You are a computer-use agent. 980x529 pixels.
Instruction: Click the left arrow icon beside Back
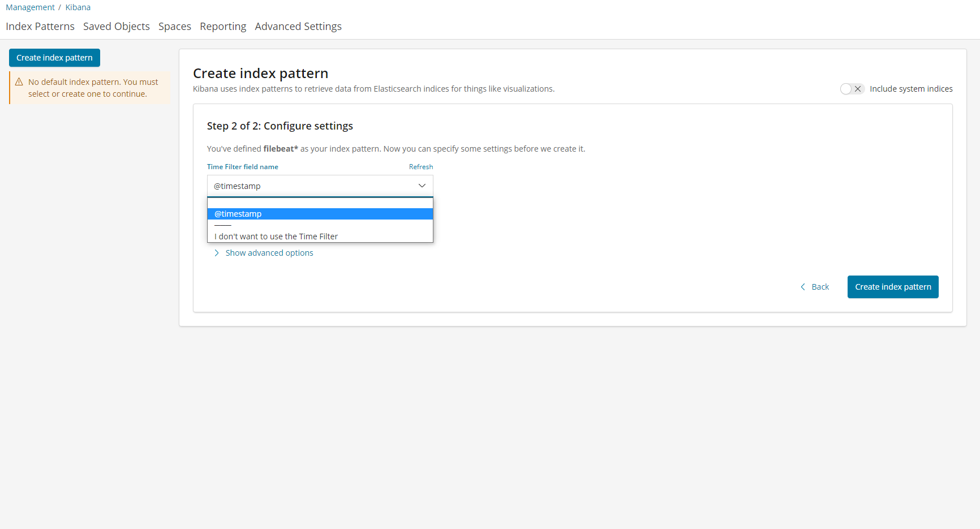tap(803, 287)
